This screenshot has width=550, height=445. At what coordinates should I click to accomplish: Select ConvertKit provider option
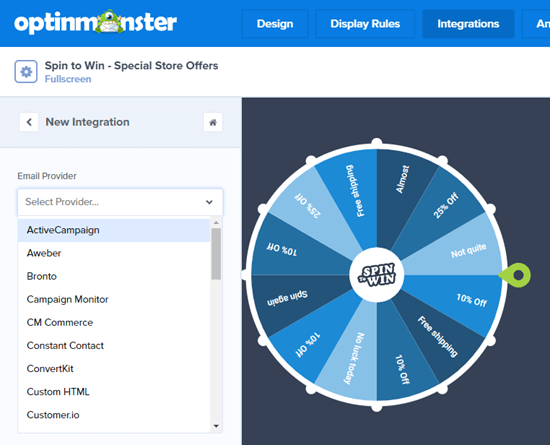click(114, 369)
